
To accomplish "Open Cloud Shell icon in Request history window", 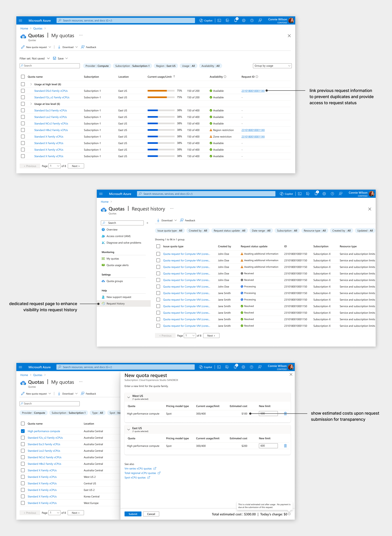I will 300,194.
